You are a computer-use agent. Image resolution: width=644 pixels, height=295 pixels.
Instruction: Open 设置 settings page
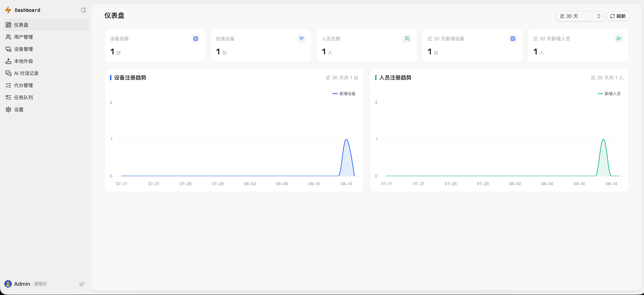tap(46, 110)
